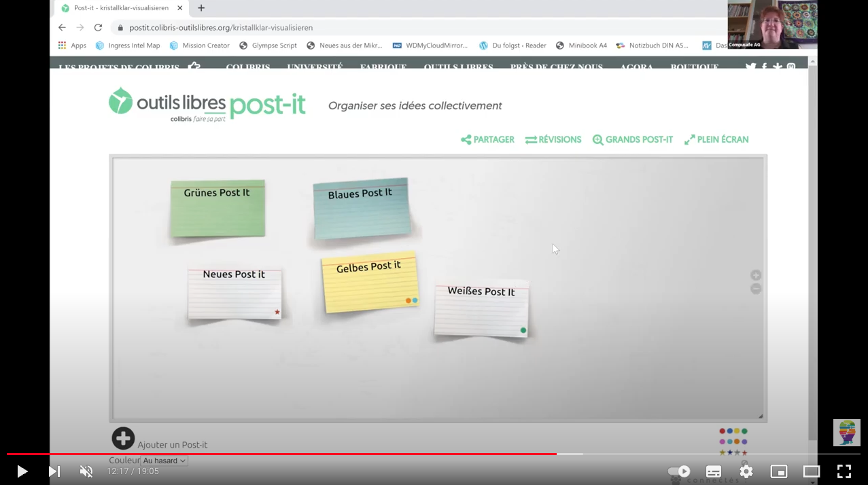Image resolution: width=868 pixels, height=485 pixels.
Task: Switch to miniplayer mode
Action: pos(779,471)
